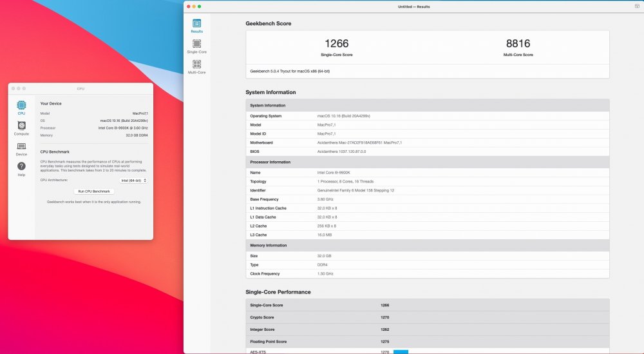The image size is (644, 354).
Task: Click the Integer Score 1262 row
Action: pos(428,329)
